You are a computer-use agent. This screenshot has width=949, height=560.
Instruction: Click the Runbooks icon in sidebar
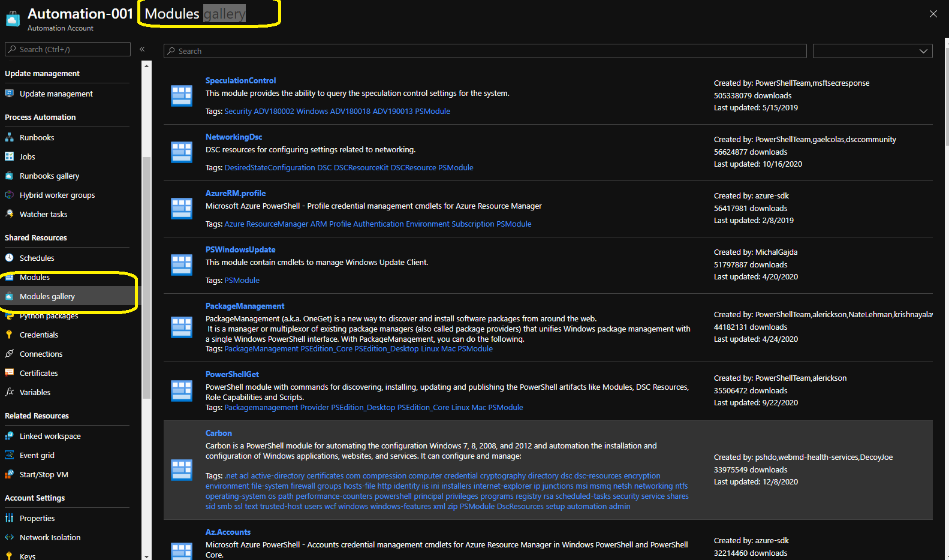coord(9,137)
